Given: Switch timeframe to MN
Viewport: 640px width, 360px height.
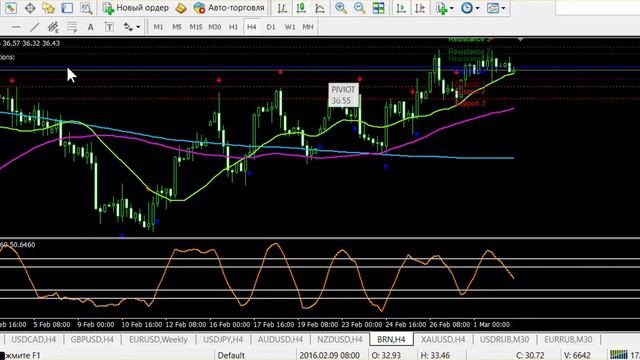Looking at the screenshot, I should click(x=308, y=27).
